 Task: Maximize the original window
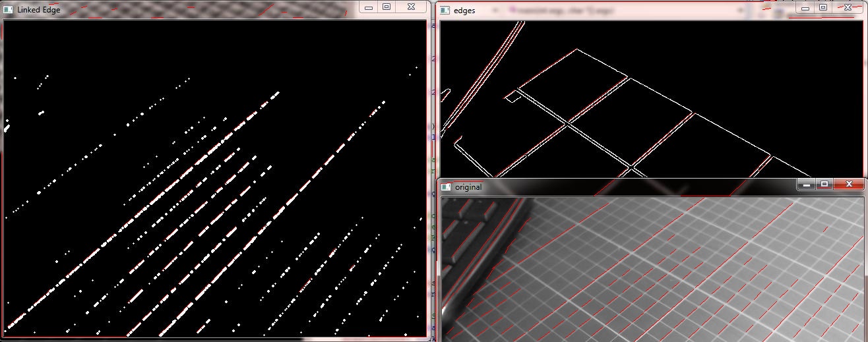click(823, 185)
